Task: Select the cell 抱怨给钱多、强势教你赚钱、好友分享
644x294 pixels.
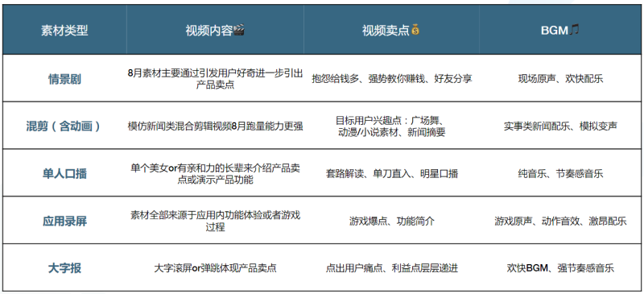Action: (392, 79)
